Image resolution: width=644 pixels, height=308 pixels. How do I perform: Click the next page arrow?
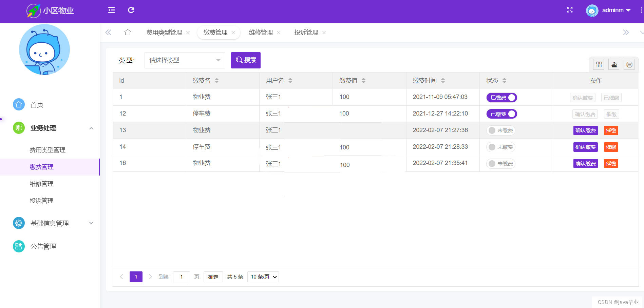click(x=150, y=277)
